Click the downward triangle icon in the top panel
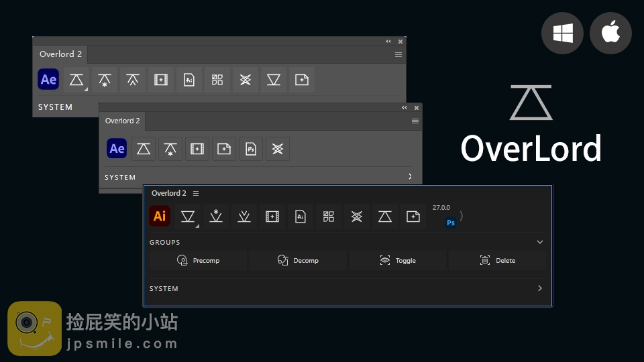This screenshot has width=644, height=362. pos(274,80)
